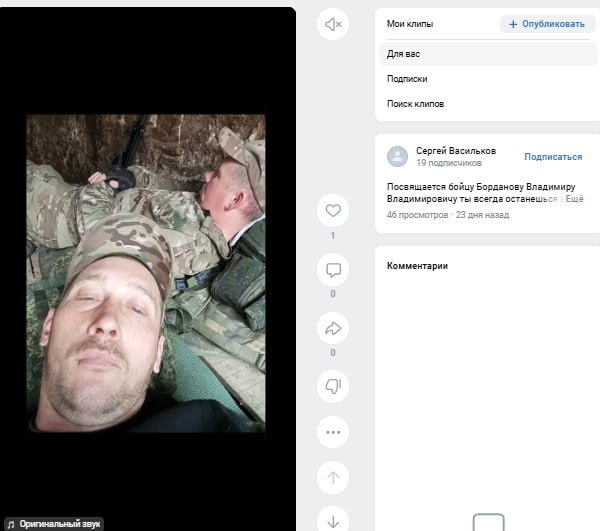Select the Для вас tab
The height and width of the screenshot is (531, 600).
click(x=488, y=54)
